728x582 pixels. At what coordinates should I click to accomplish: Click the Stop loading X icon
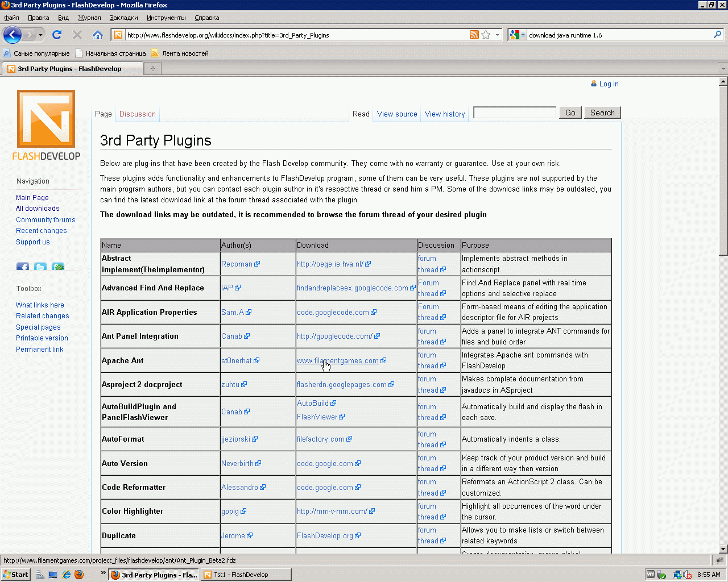pyautogui.click(x=77, y=35)
